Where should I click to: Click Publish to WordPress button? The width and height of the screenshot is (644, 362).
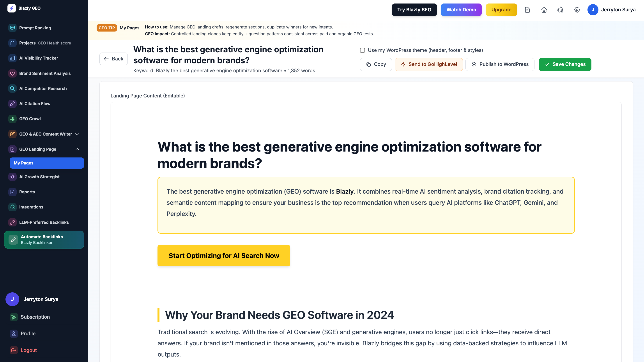pos(500,64)
